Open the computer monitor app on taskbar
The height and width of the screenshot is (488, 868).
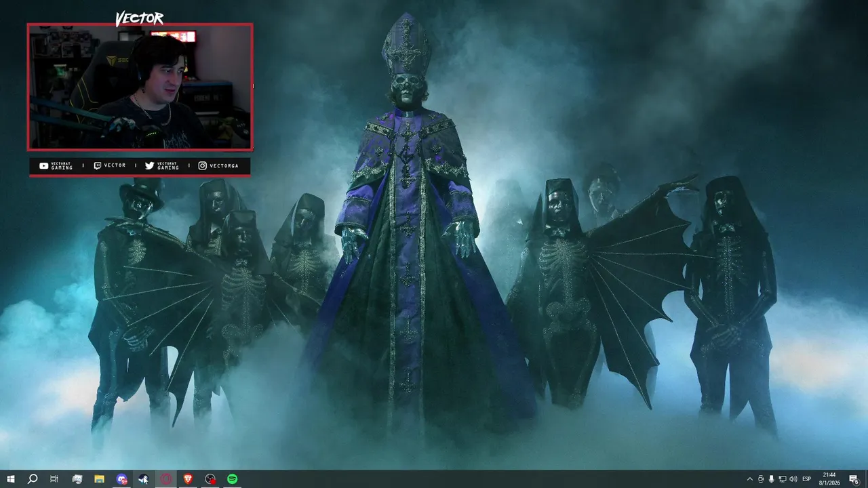point(77,479)
